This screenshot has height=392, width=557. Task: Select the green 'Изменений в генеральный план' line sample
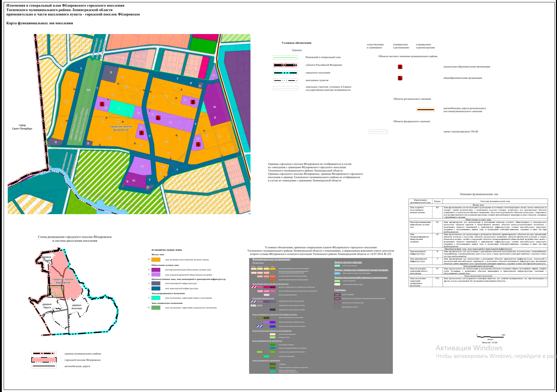coord(285,57)
